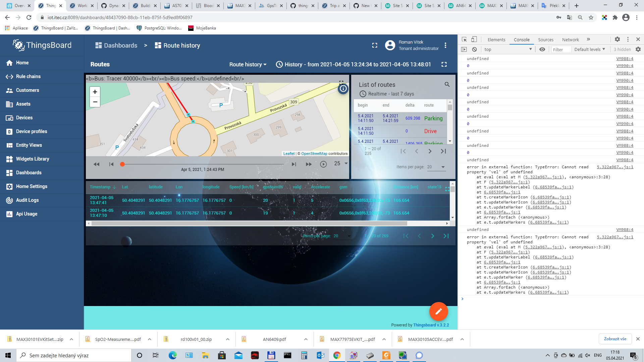Zoom out on the map
The image size is (644, 362).
coord(95,102)
